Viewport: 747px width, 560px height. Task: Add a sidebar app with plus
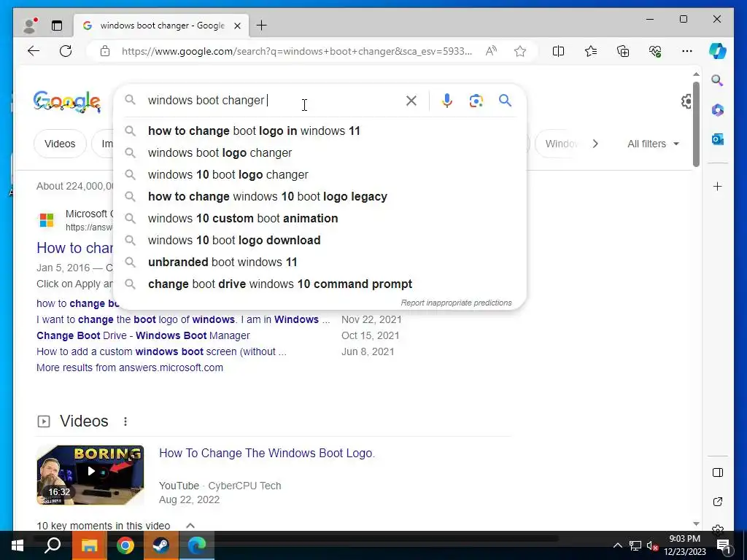(718, 186)
